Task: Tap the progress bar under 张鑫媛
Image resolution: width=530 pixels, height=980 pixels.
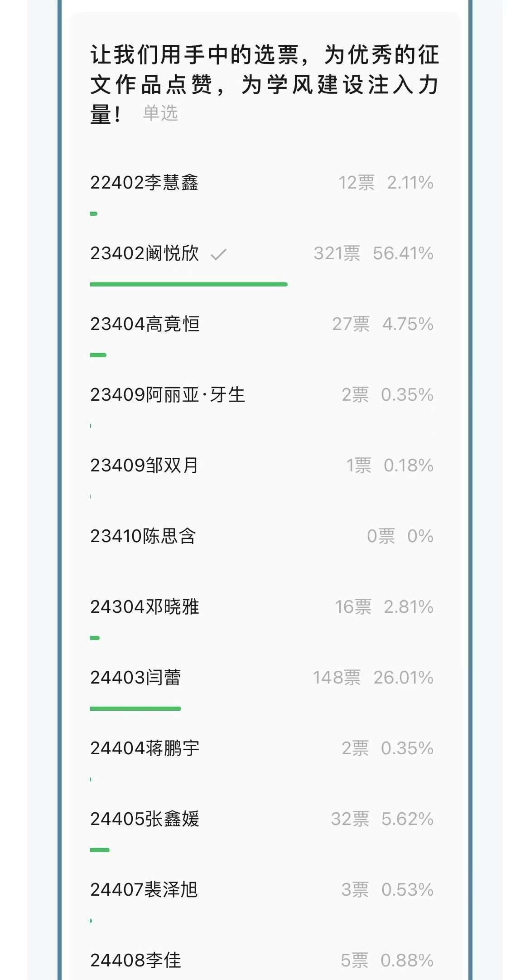Action: pyautogui.click(x=100, y=850)
